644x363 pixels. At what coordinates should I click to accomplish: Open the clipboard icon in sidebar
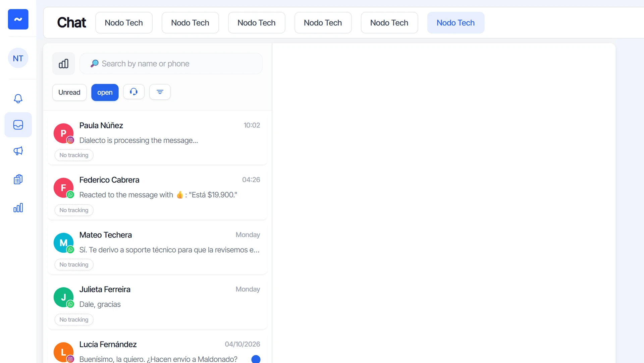[18, 179]
